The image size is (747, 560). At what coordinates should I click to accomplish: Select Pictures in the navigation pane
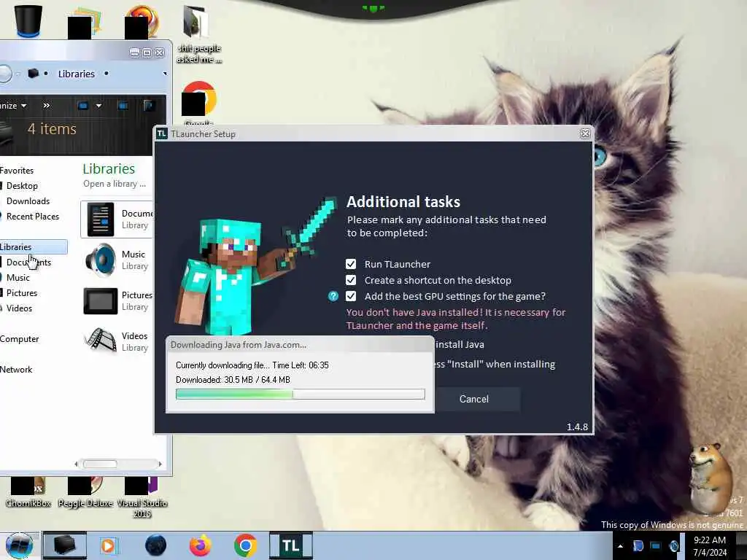click(x=21, y=293)
